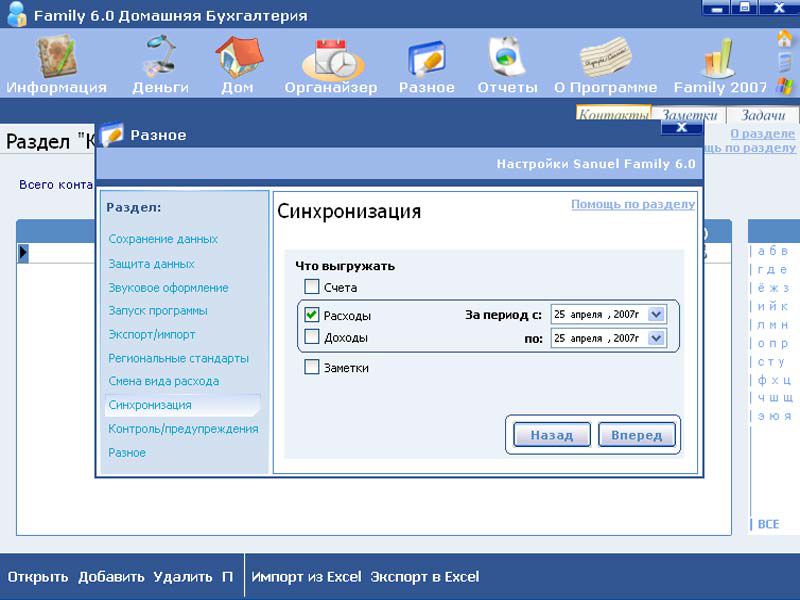Open the Информация section icon

point(57,58)
